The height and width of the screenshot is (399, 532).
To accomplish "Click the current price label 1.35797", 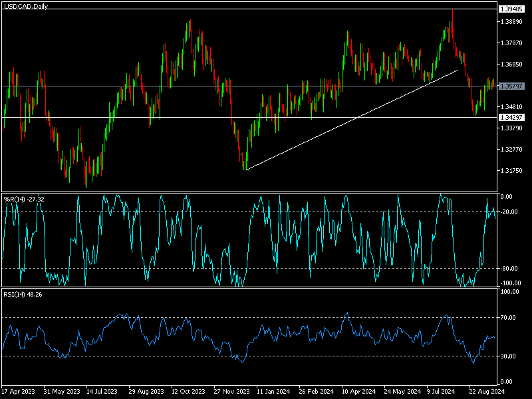I will pyautogui.click(x=511, y=86).
